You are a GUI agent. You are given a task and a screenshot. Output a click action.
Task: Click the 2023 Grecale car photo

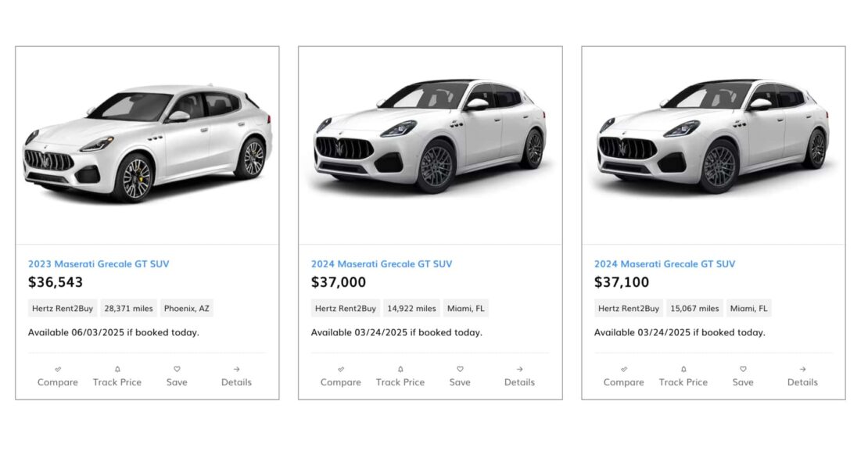click(x=147, y=145)
